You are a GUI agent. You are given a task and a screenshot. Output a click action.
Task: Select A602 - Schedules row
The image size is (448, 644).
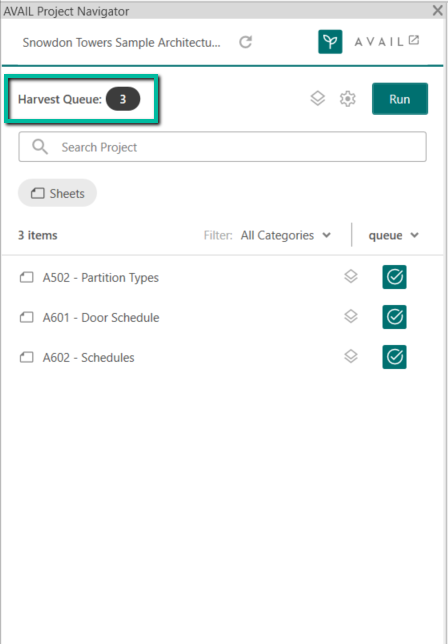222,357
